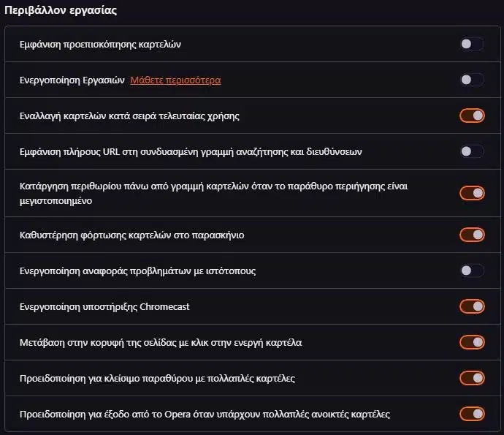Click the Καθυστέρηση φόρτωσης καρτελών label
The width and height of the screenshot is (504, 435).
tap(131, 235)
